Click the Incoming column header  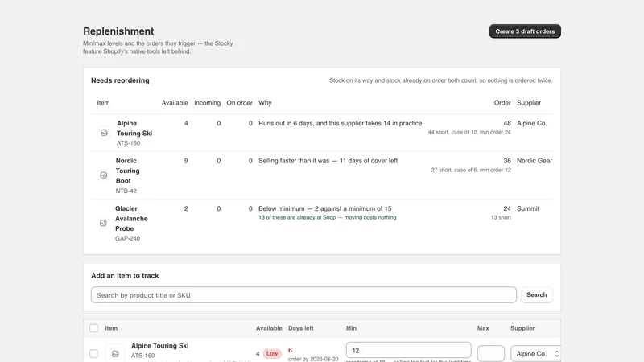coord(207,103)
